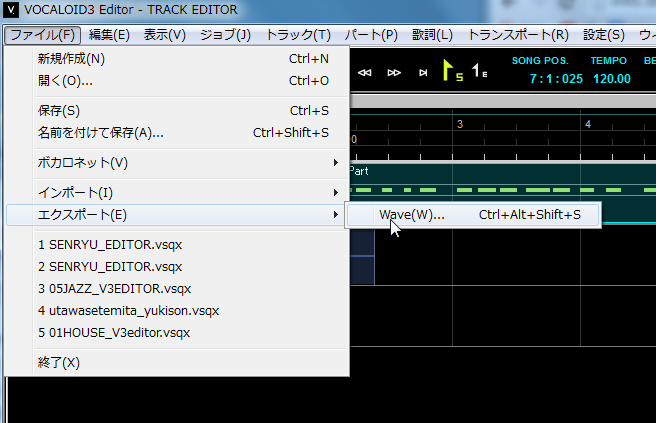The width and height of the screenshot is (656, 423).
Task: Open the 歌詞(L) menu
Action: click(432, 35)
